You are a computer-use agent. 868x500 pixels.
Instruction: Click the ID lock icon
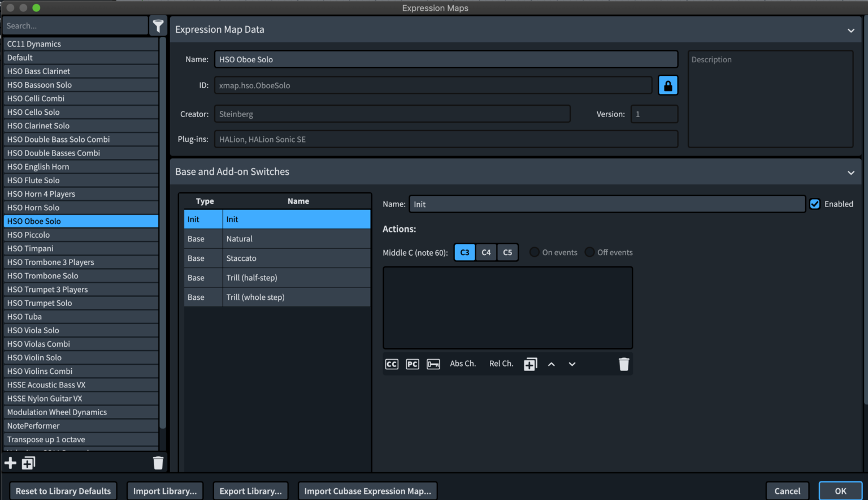[x=667, y=85]
